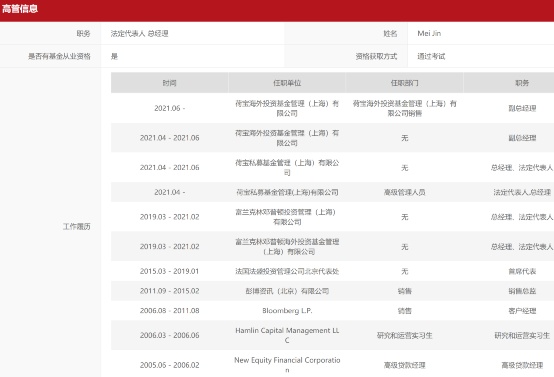Click the 任职部门 column header
The image size is (554, 377).
(x=405, y=83)
